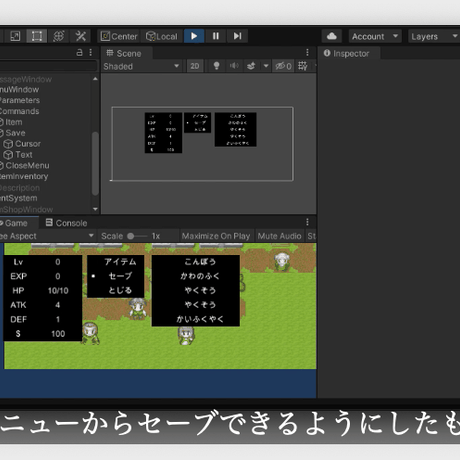Image resolution: width=460 pixels, height=460 pixels.
Task: Toggle Maximize On Play
Action: pos(216,236)
